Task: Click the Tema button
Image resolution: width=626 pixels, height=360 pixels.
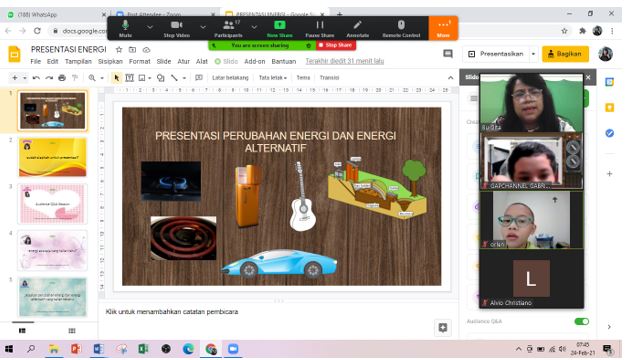Action: pyautogui.click(x=303, y=78)
